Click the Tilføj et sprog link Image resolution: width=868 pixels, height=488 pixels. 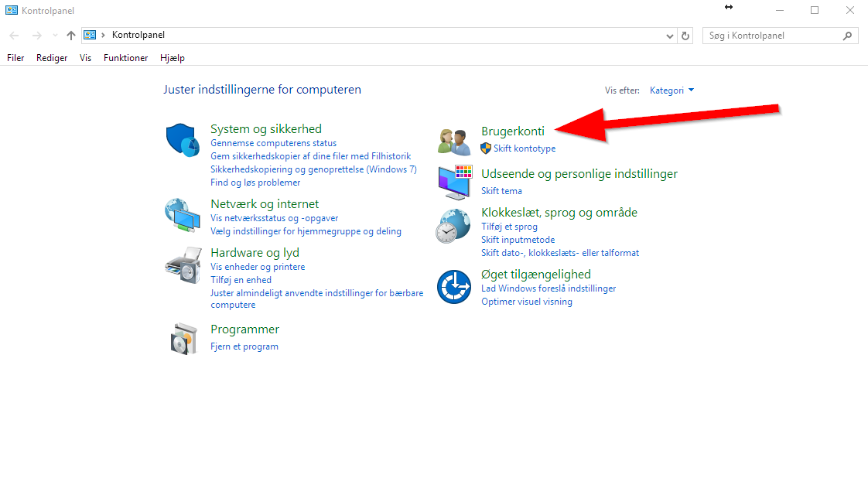pyautogui.click(x=509, y=227)
